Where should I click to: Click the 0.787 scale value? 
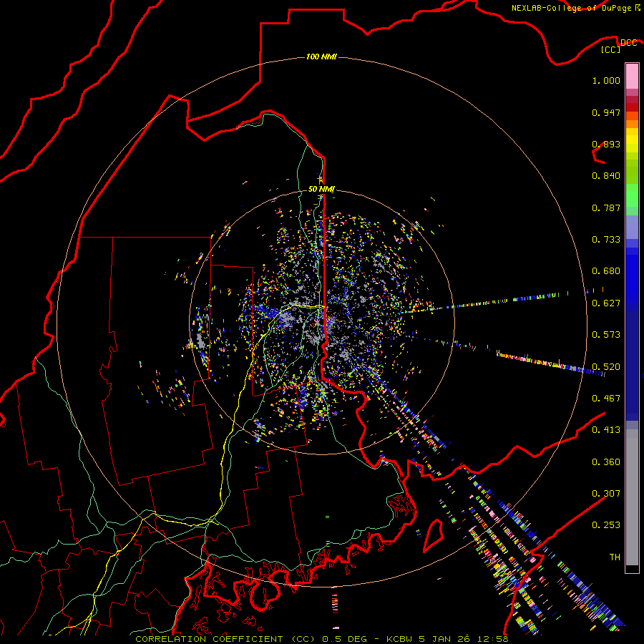click(x=606, y=208)
